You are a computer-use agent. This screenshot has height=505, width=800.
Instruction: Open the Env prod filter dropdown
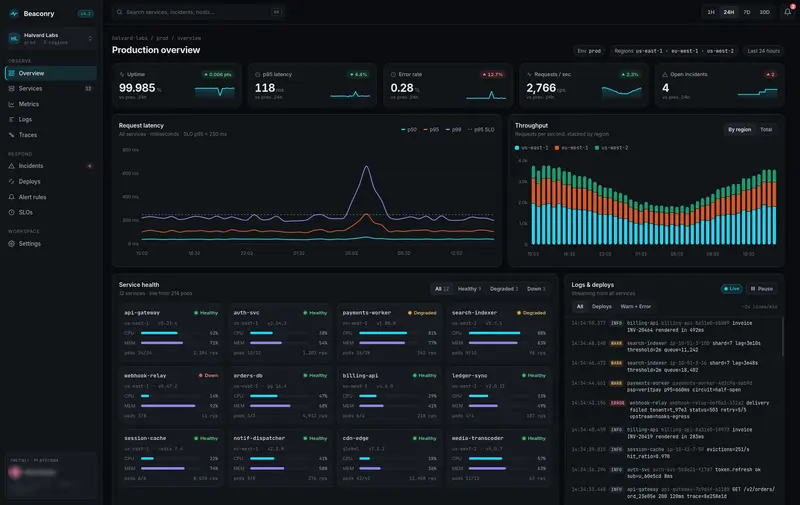click(589, 51)
